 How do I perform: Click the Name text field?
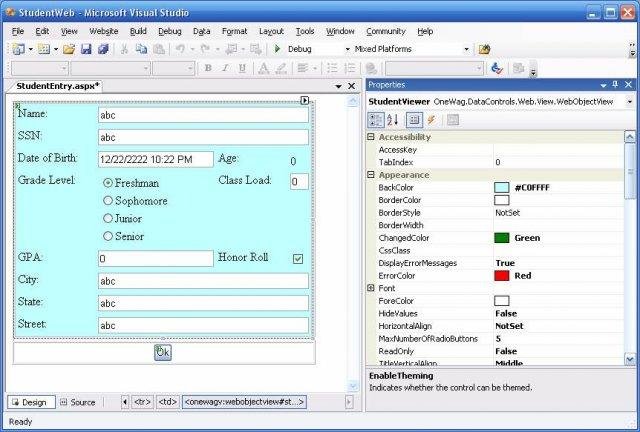pos(203,115)
